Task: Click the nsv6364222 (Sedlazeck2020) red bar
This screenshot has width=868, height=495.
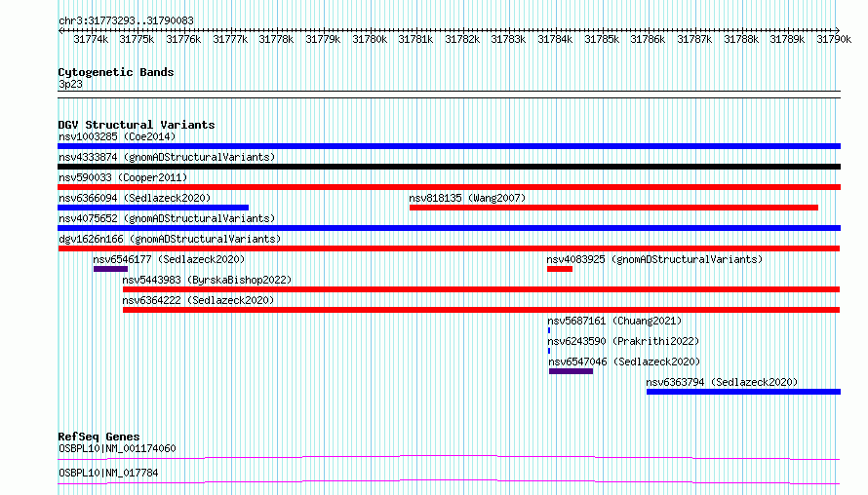Action: click(481, 310)
